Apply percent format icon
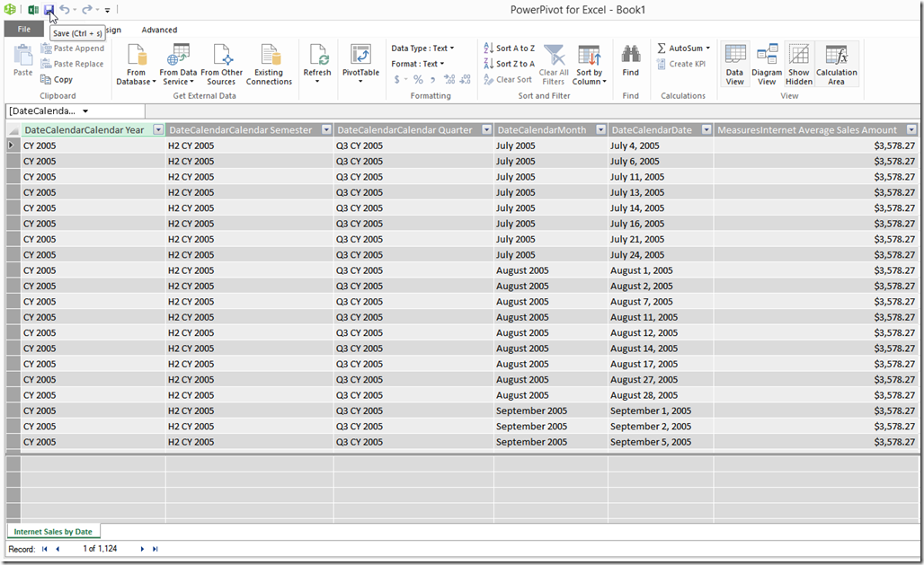This screenshot has width=924, height=565. pos(418,79)
